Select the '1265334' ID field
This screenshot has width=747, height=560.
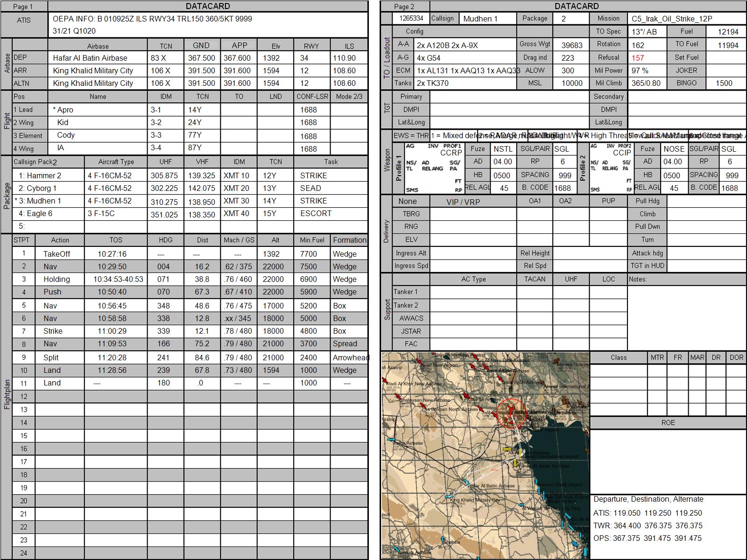pyautogui.click(x=411, y=18)
